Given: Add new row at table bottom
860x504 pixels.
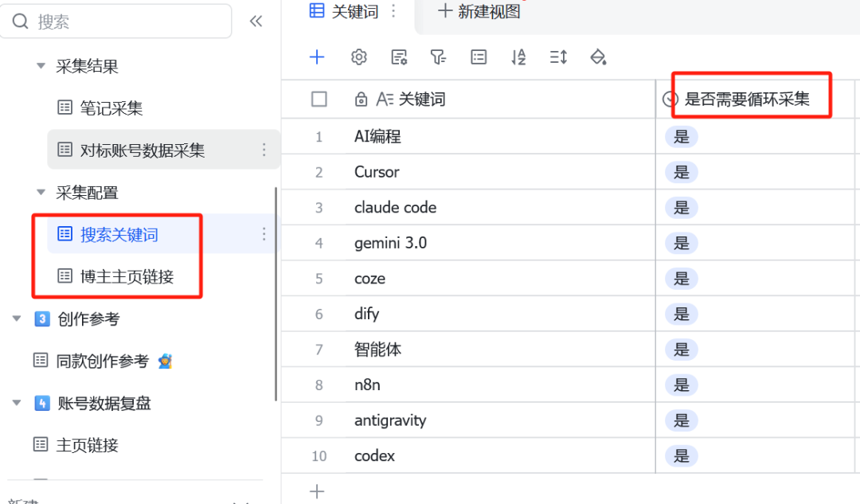Looking at the screenshot, I should coord(317,491).
